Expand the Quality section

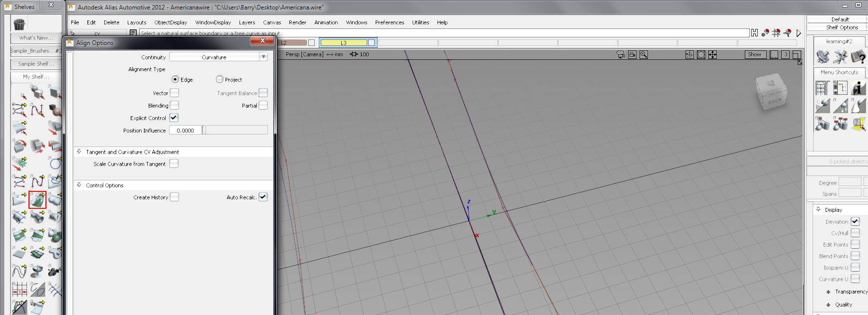pyautogui.click(x=828, y=305)
